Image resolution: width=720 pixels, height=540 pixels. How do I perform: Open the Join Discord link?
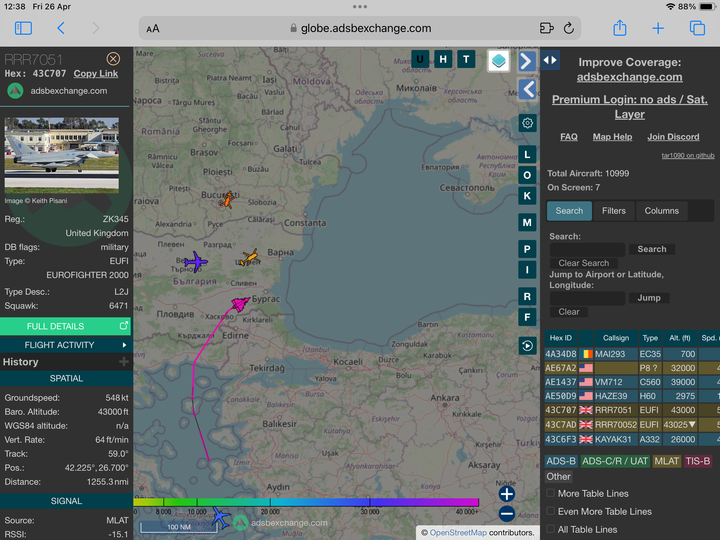tap(673, 137)
